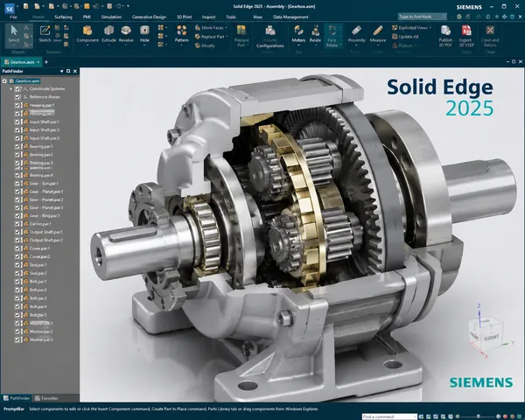Select the Revolve tool
The width and height of the screenshot is (525, 420).
126,34
